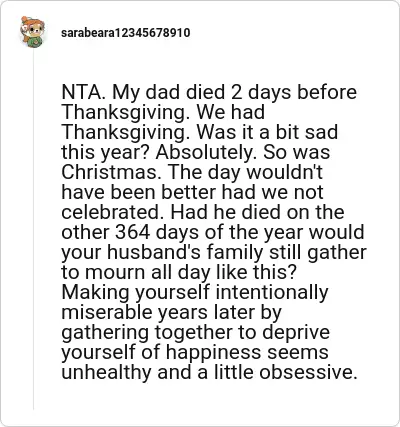Click the word "NTA" in the comment
Screen dimensions: 400x427
pos(81,92)
